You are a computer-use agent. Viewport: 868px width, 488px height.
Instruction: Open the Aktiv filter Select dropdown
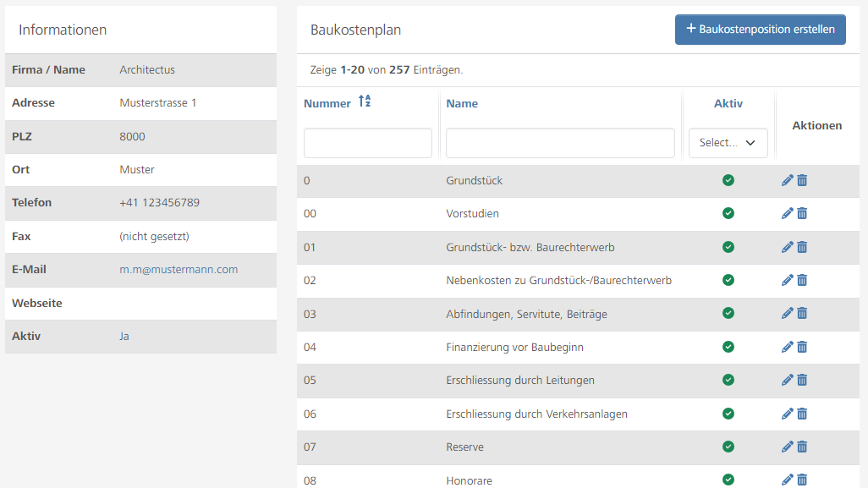(x=728, y=143)
